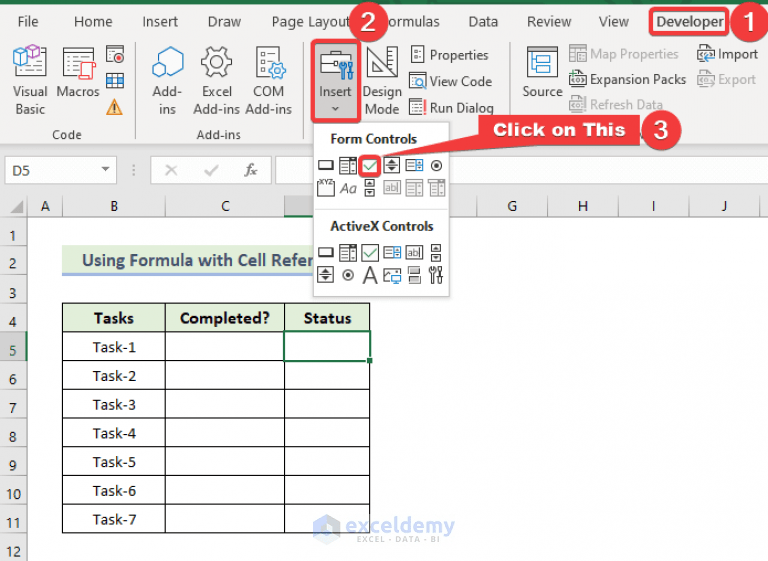768x561 pixels.
Task: Select column G header
Action: click(512, 206)
